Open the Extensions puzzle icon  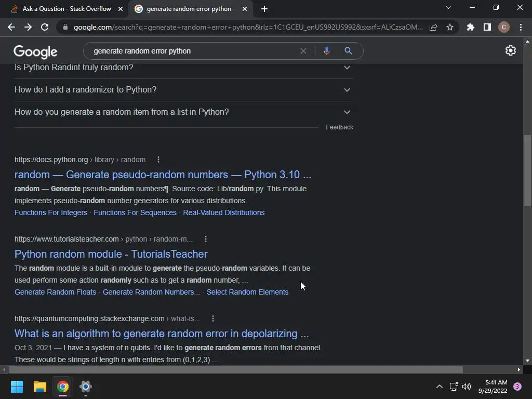(471, 27)
